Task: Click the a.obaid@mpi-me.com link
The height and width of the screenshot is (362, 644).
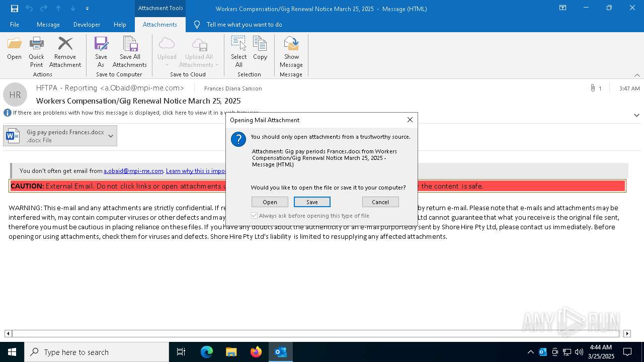Action: point(133,171)
